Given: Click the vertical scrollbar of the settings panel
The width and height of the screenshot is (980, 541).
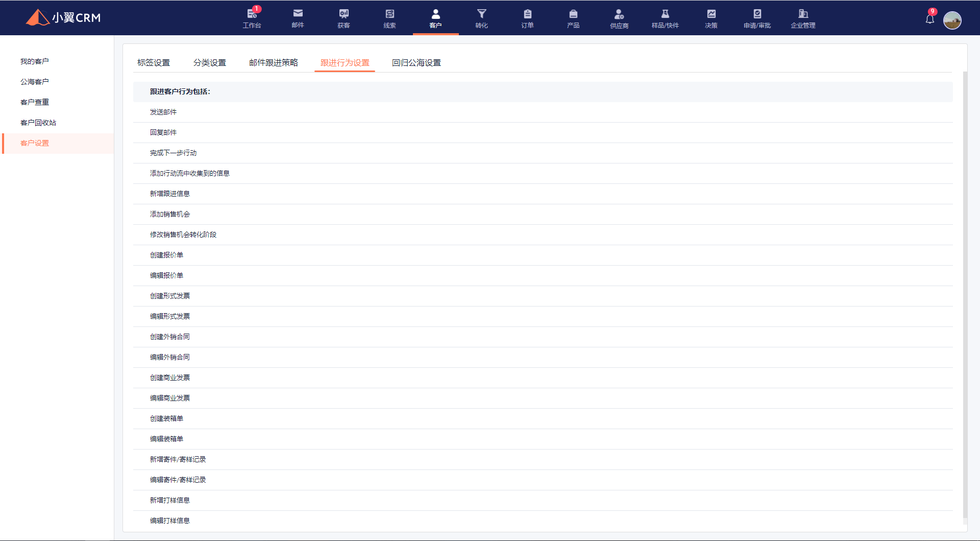Looking at the screenshot, I should tap(965, 295).
